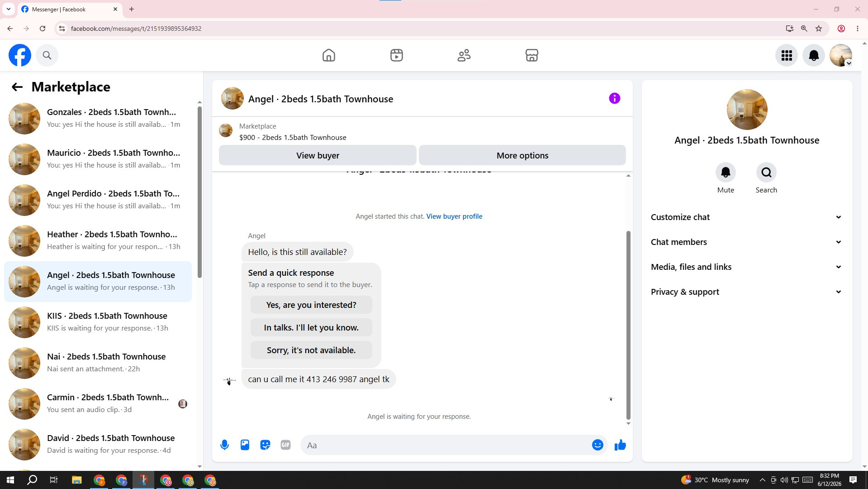The image size is (868, 489).
Task: Open the Windows notification center icon
Action: tap(853, 480)
